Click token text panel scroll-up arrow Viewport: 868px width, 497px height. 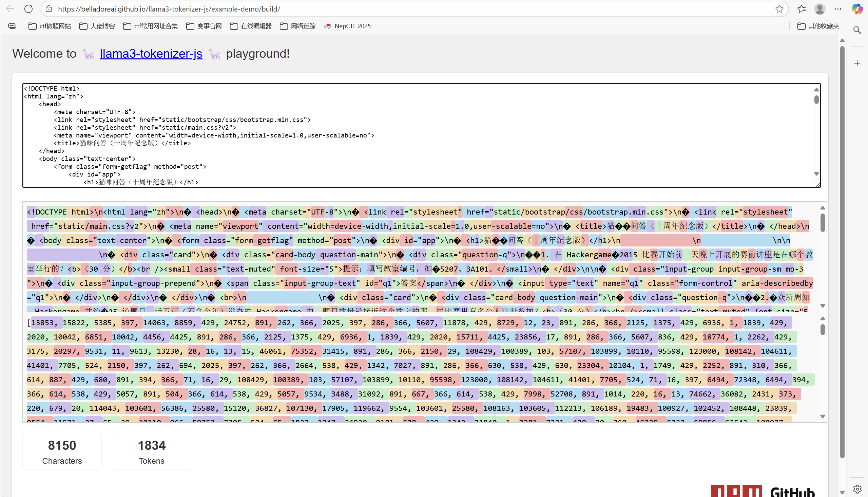(x=823, y=208)
